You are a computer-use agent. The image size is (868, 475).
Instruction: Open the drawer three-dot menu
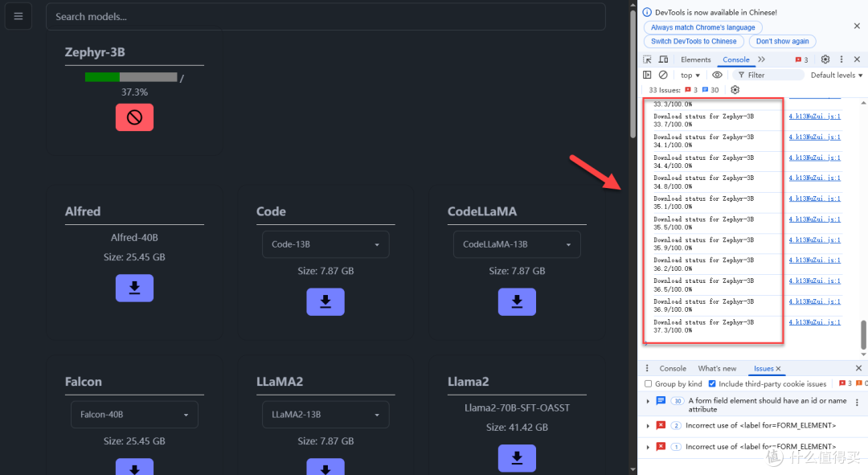646,368
